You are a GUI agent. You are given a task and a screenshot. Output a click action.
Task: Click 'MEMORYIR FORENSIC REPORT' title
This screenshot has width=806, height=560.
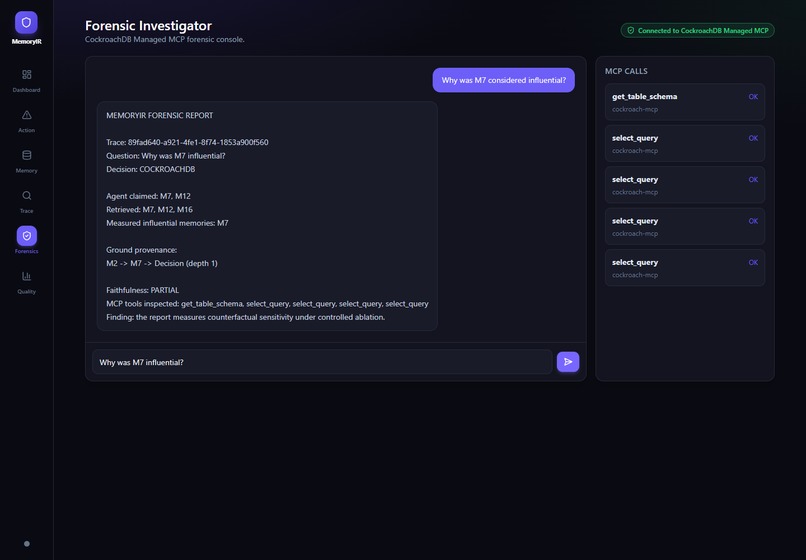(159, 116)
